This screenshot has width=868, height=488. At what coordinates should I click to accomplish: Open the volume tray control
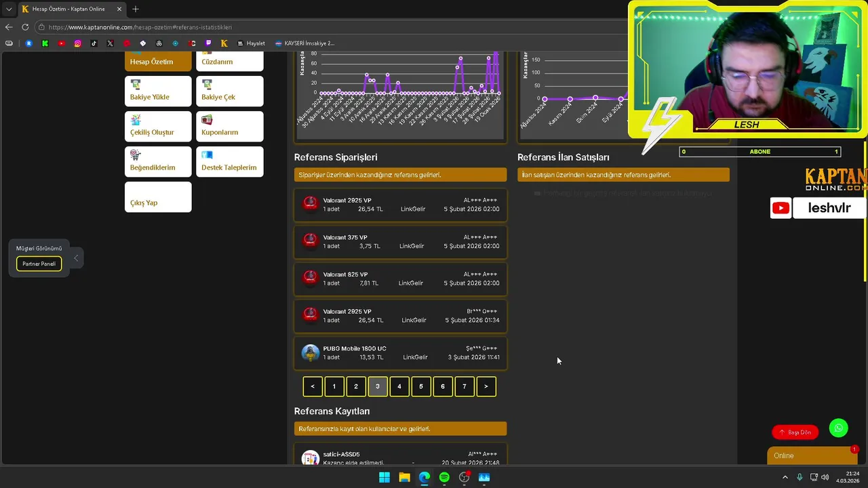pyautogui.click(x=825, y=477)
